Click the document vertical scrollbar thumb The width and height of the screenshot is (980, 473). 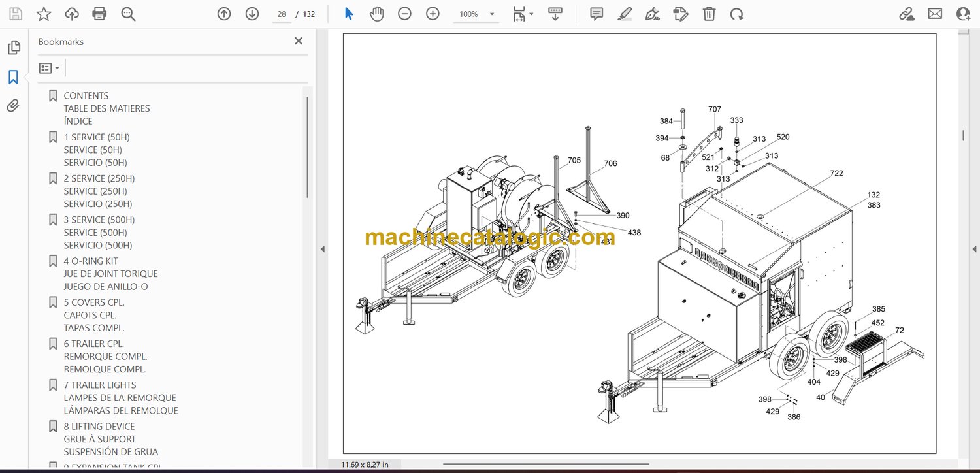click(x=963, y=135)
